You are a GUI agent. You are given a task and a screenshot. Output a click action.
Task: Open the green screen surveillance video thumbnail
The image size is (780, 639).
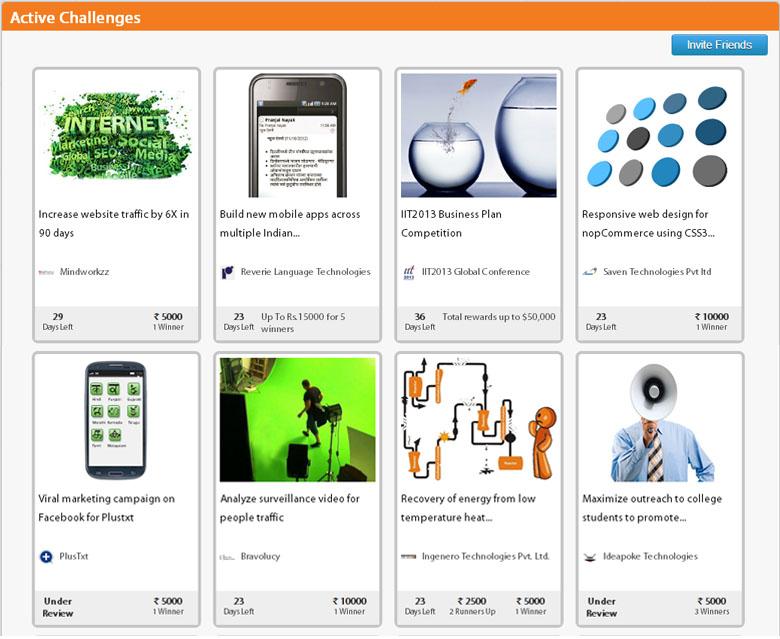[297, 419]
